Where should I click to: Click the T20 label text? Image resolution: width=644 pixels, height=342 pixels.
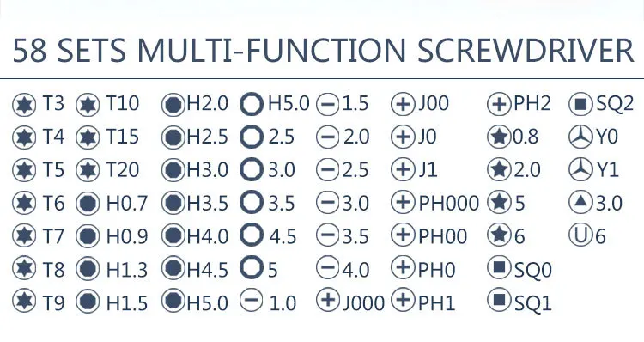123,170
